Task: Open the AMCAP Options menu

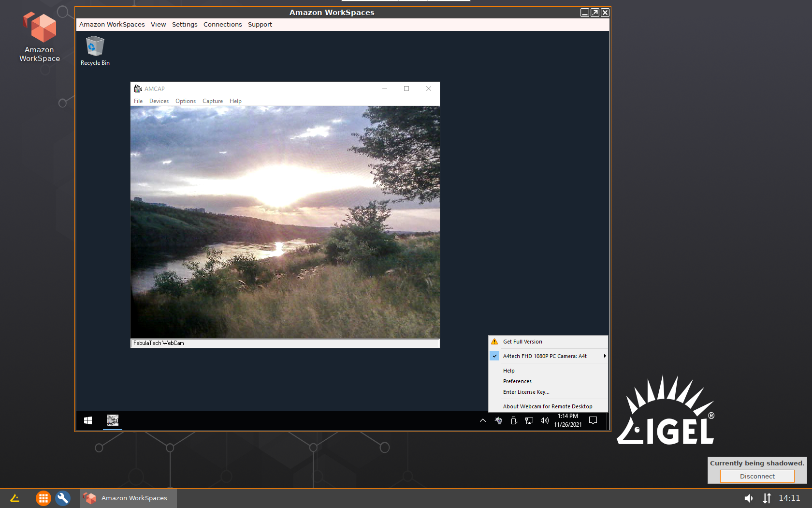Action: [x=186, y=101]
